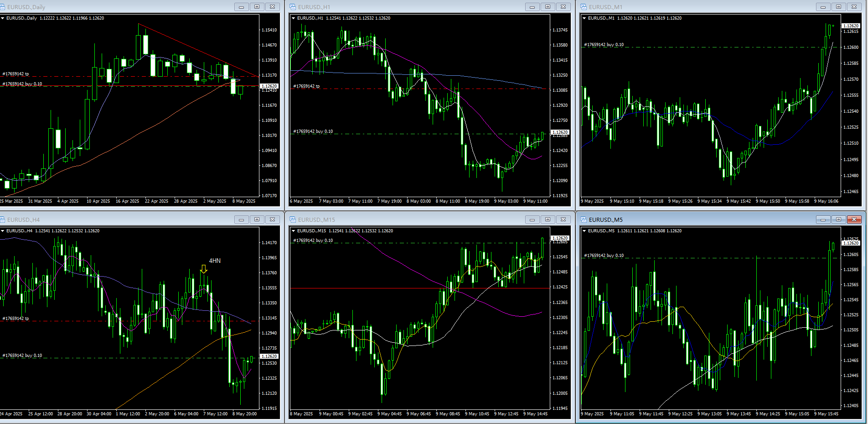Click the 1.12620 price tag on Daily chart

269,86
